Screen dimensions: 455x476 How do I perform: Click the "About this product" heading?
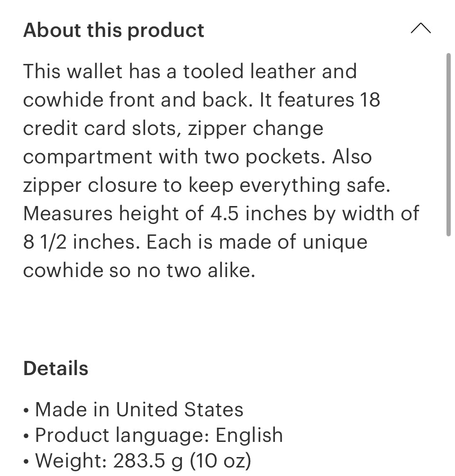(x=114, y=30)
